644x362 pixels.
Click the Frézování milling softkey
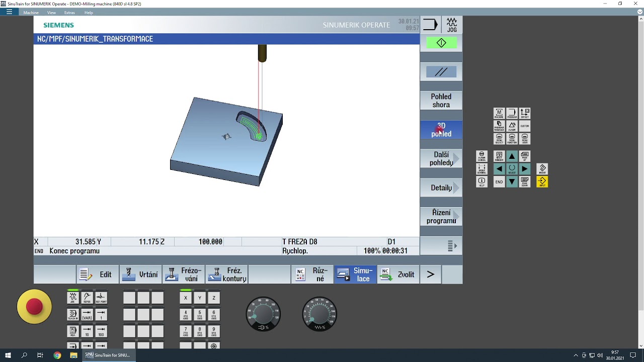[184, 275]
